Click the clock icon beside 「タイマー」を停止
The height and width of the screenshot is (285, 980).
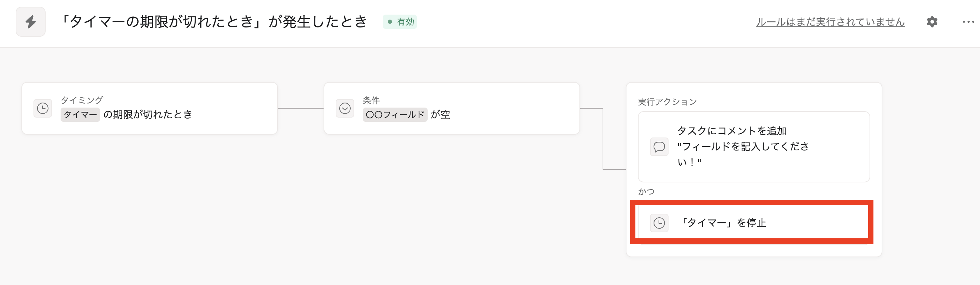[659, 223]
